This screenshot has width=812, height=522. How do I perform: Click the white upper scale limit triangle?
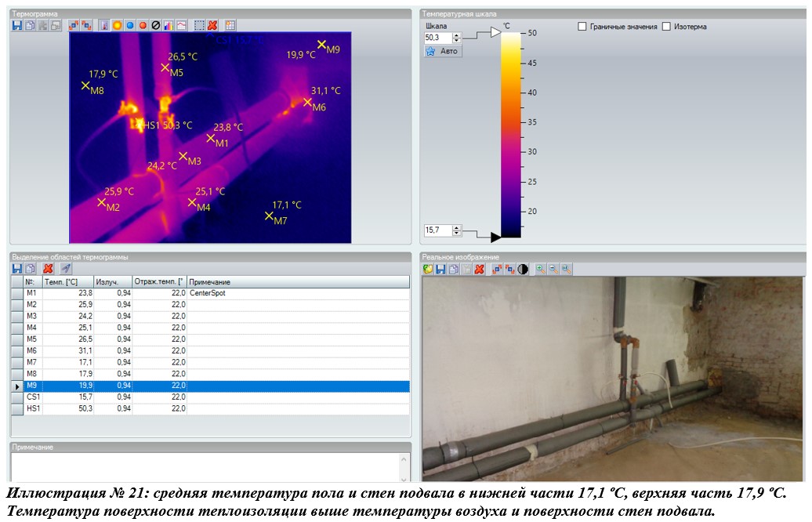pos(495,32)
